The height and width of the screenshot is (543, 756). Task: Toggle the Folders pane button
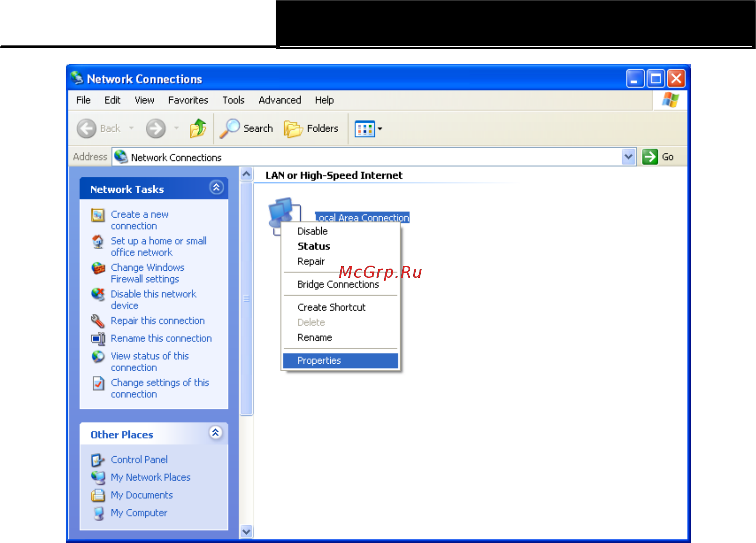[x=311, y=128]
